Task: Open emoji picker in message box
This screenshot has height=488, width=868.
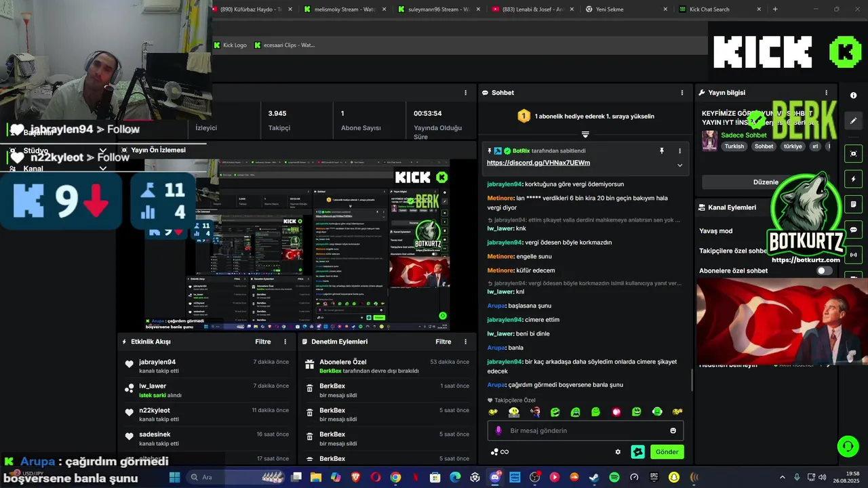Action: tap(673, 430)
